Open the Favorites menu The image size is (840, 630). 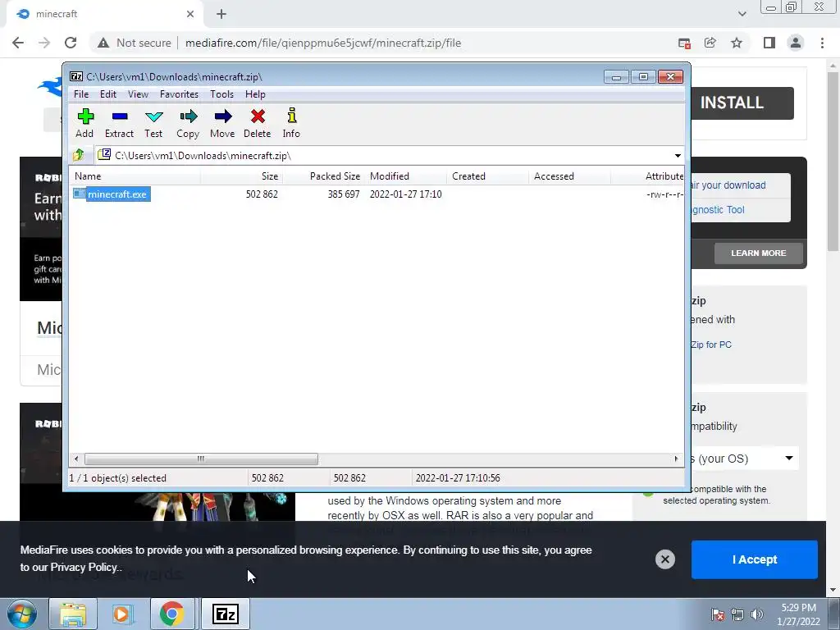point(179,94)
